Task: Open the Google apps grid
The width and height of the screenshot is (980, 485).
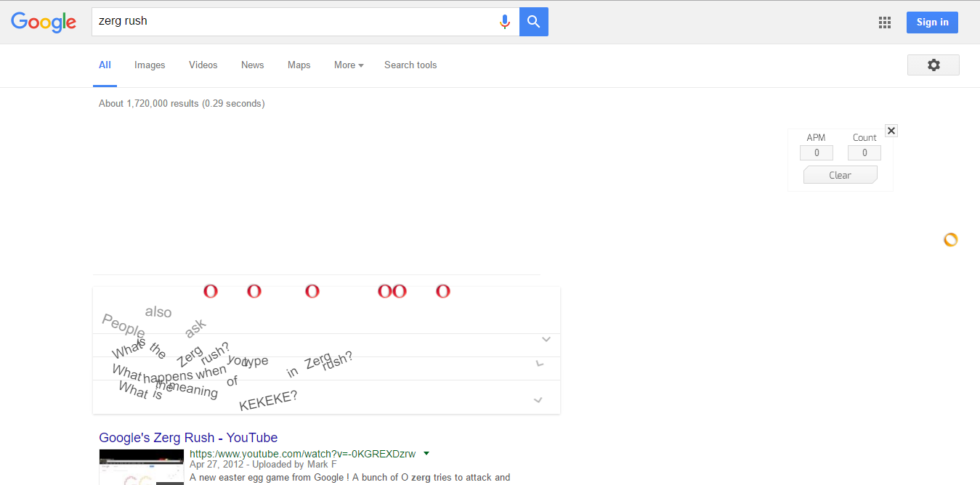Action: click(885, 23)
